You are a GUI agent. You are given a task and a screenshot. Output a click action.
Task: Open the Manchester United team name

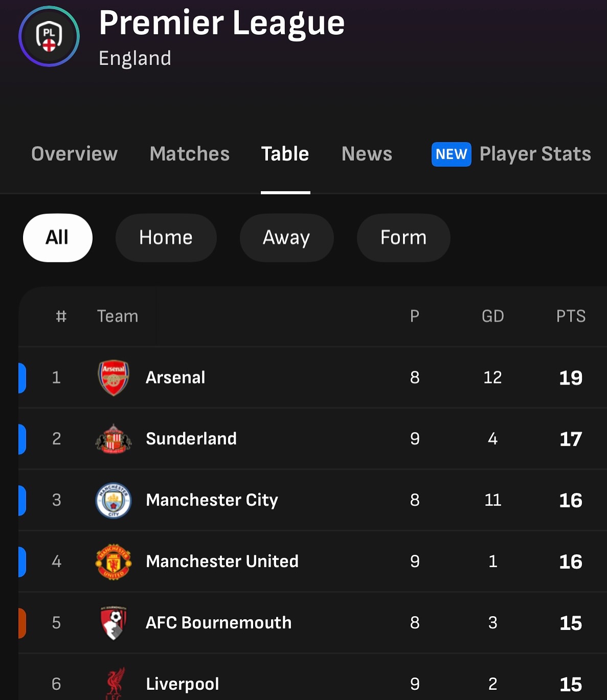point(222,561)
